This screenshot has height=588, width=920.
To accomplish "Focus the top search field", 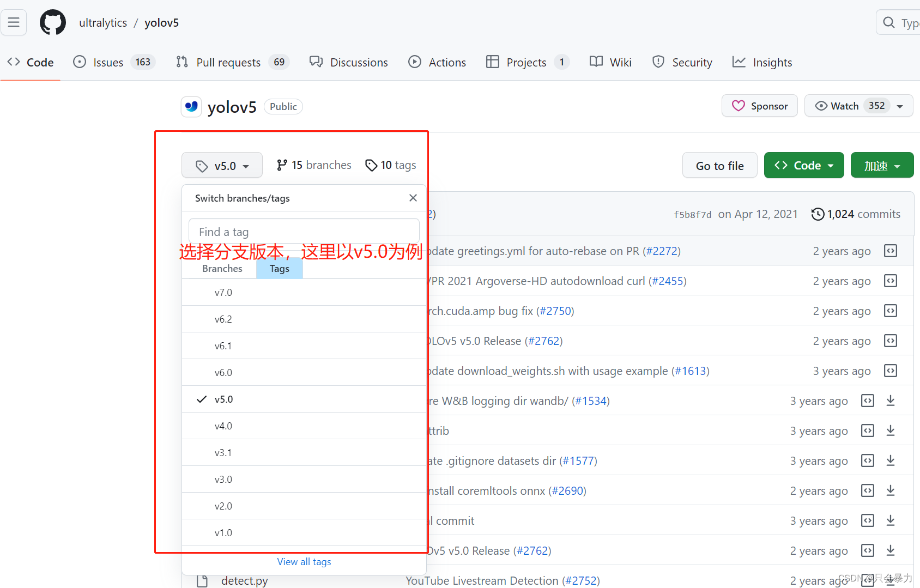I will pyautogui.click(x=898, y=22).
